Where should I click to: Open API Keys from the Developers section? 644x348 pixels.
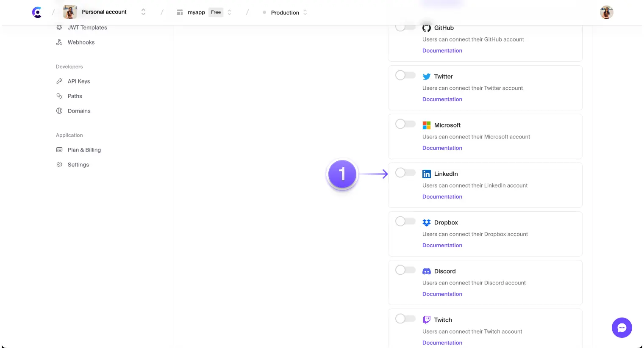(x=78, y=81)
